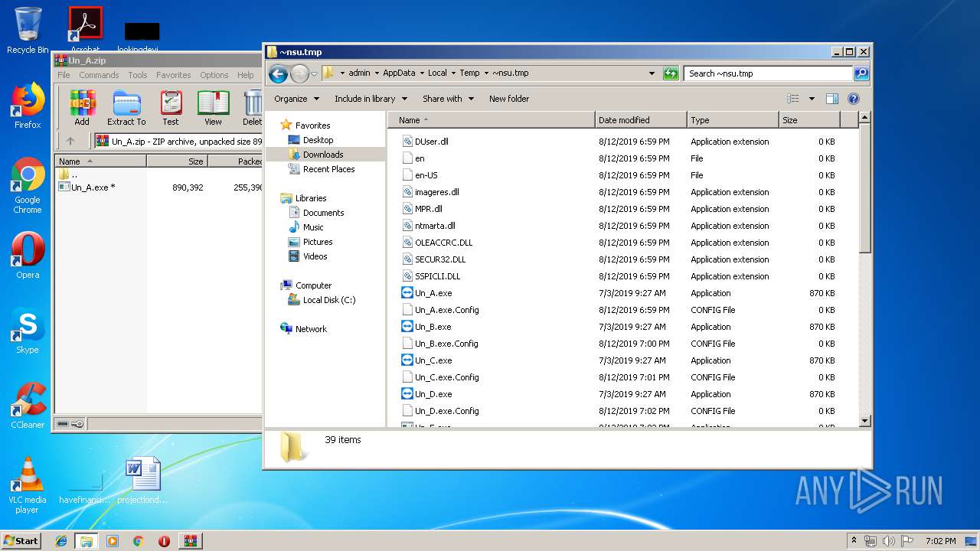Click the New folder button
The image size is (980, 551).
coord(509,99)
